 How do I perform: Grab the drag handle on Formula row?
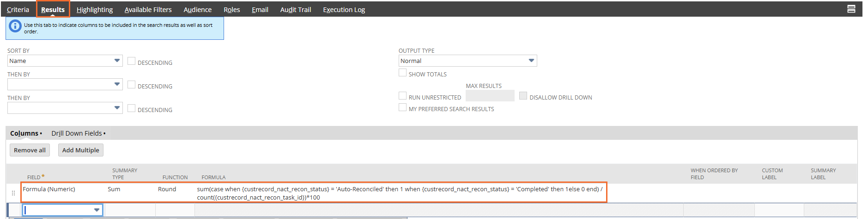point(13,193)
